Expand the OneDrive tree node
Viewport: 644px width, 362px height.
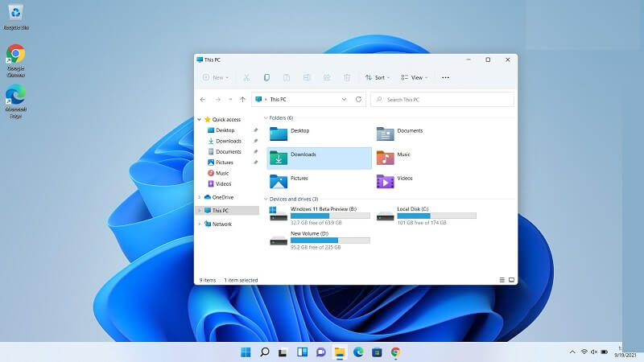pyautogui.click(x=200, y=197)
